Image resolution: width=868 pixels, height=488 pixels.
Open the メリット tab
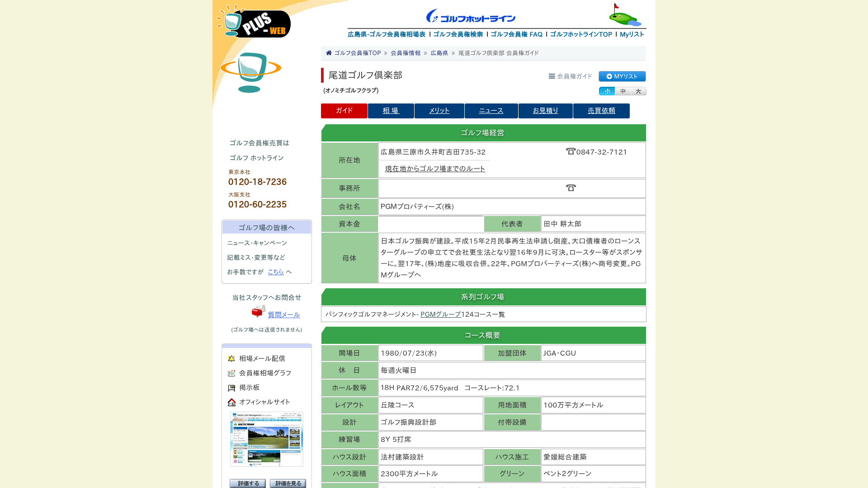[439, 111]
